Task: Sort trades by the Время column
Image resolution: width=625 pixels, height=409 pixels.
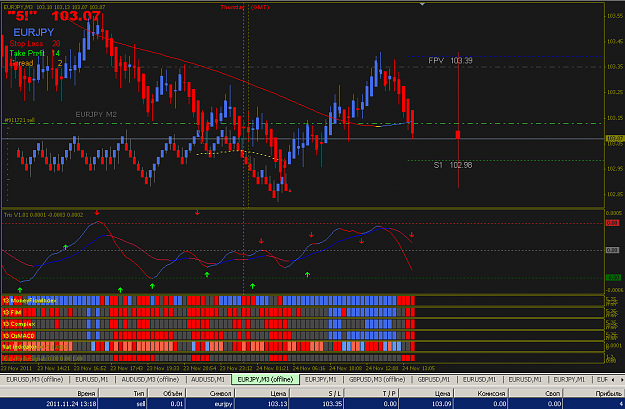Action: click(x=50, y=393)
